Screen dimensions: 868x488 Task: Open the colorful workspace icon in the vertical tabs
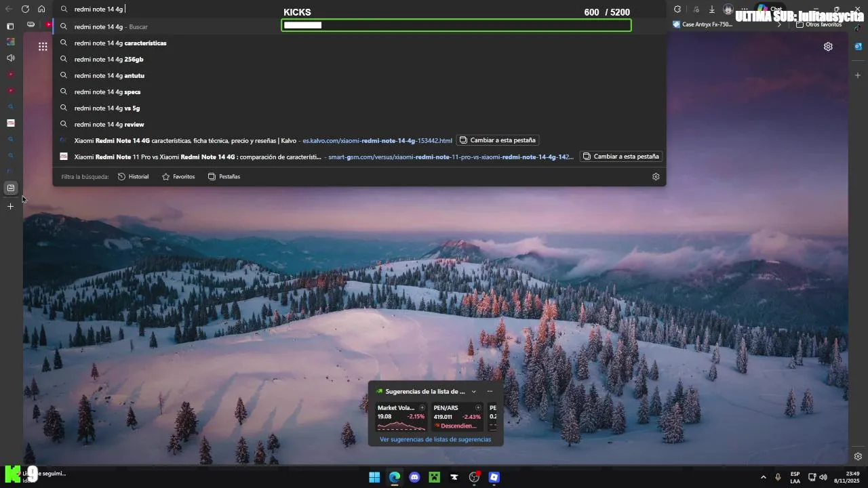(10, 41)
